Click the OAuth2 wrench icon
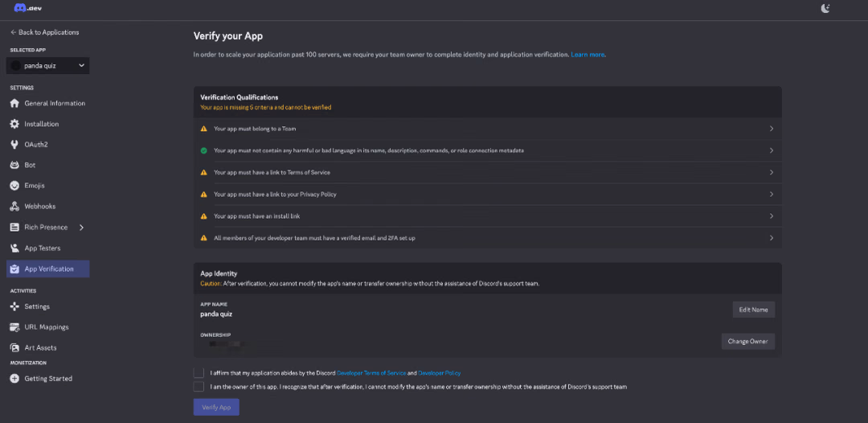Screen dimensions: 868x423 [x=15, y=145]
